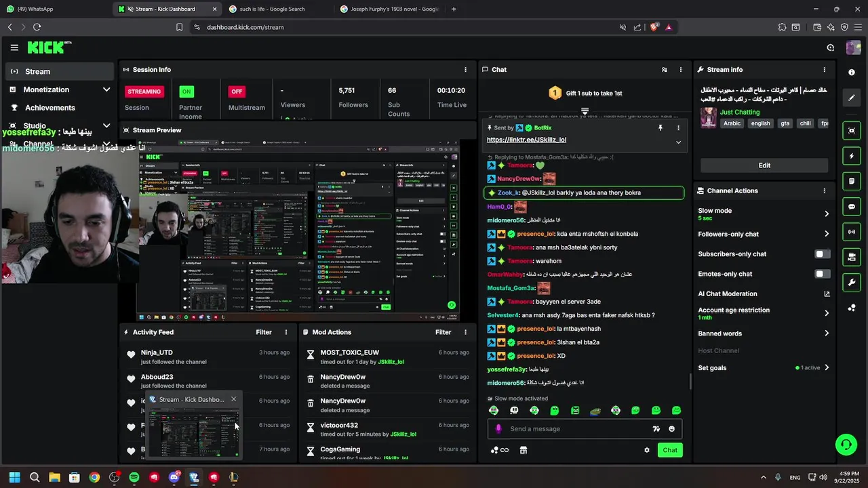Click the shop icon below chat input
This screenshot has width=868, height=488.
pyautogui.click(x=523, y=450)
